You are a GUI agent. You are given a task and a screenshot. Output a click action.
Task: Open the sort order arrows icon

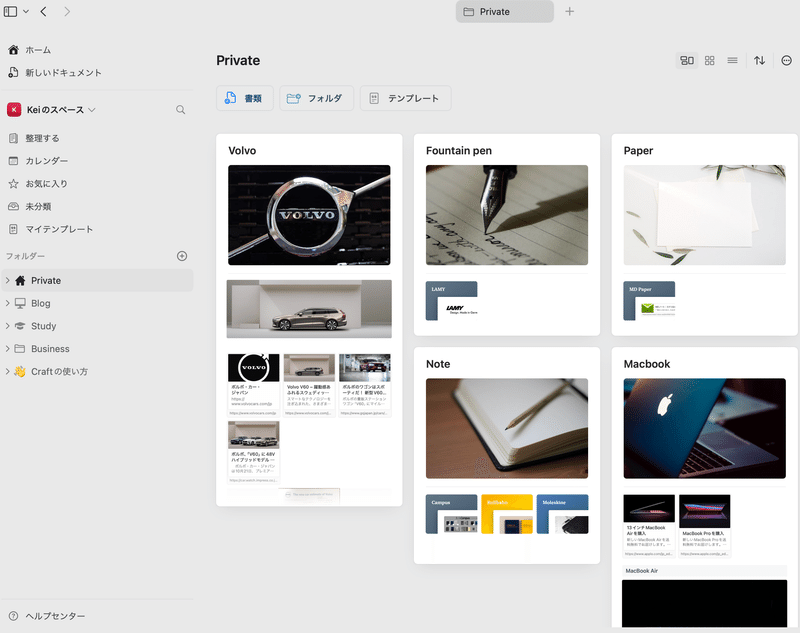(759, 61)
